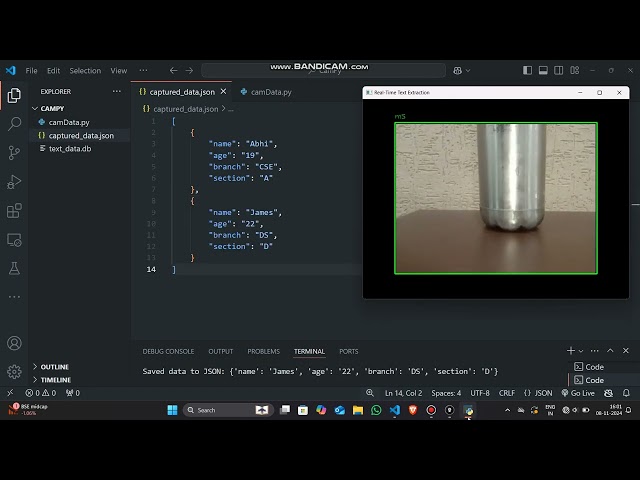The image size is (640, 480).
Task: Create a new terminal with plus icon
Action: coord(571,351)
